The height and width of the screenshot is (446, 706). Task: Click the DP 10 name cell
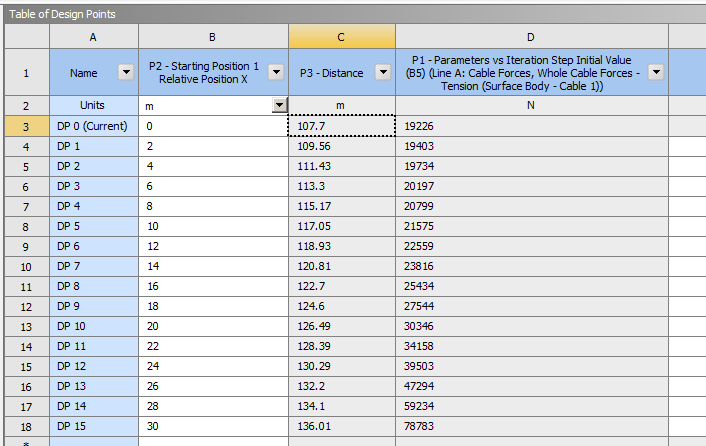[94, 326]
